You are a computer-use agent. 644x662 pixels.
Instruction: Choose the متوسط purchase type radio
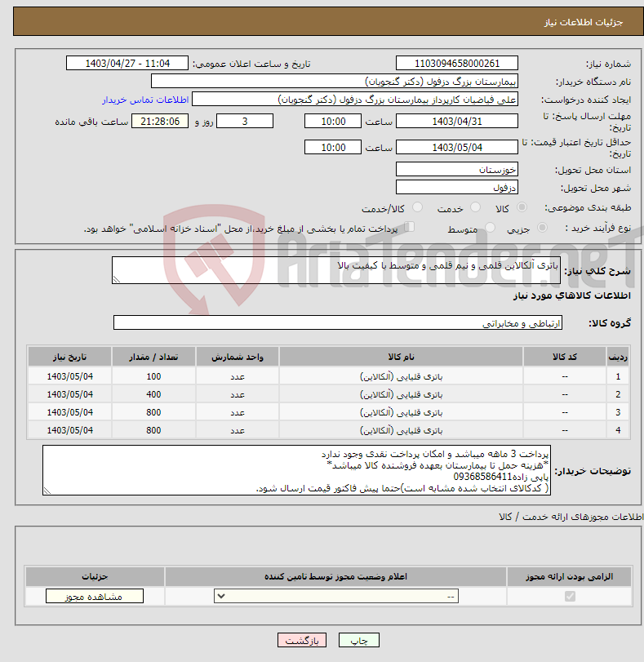point(490,228)
